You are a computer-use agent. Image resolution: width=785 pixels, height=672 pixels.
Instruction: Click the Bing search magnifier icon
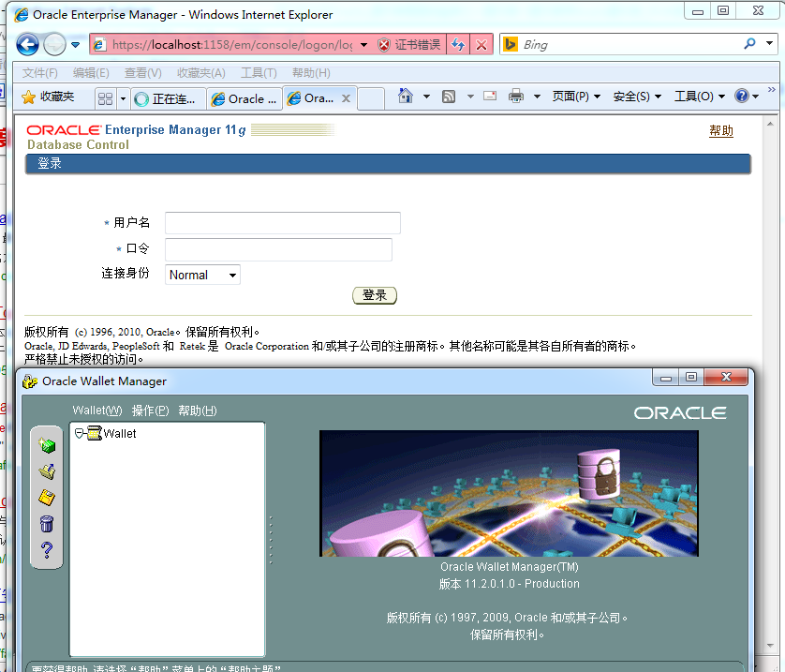(x=749, y=44)
